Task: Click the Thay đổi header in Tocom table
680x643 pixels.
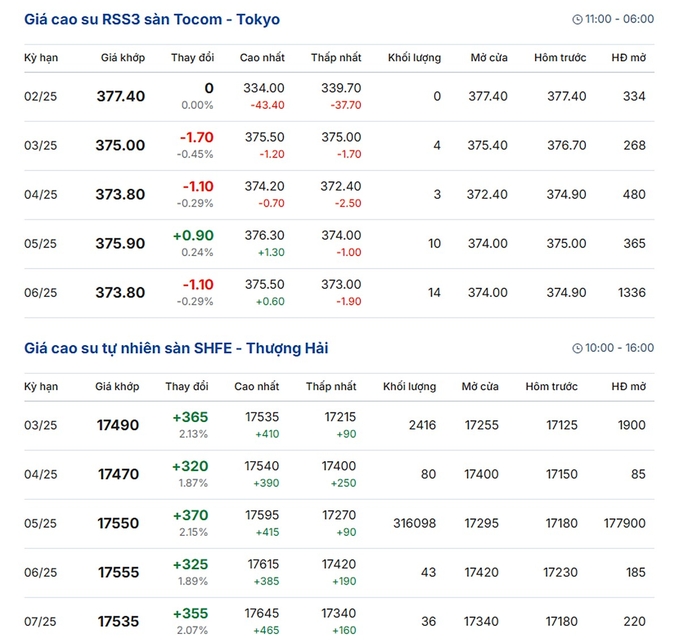Action: pos(193,58)
